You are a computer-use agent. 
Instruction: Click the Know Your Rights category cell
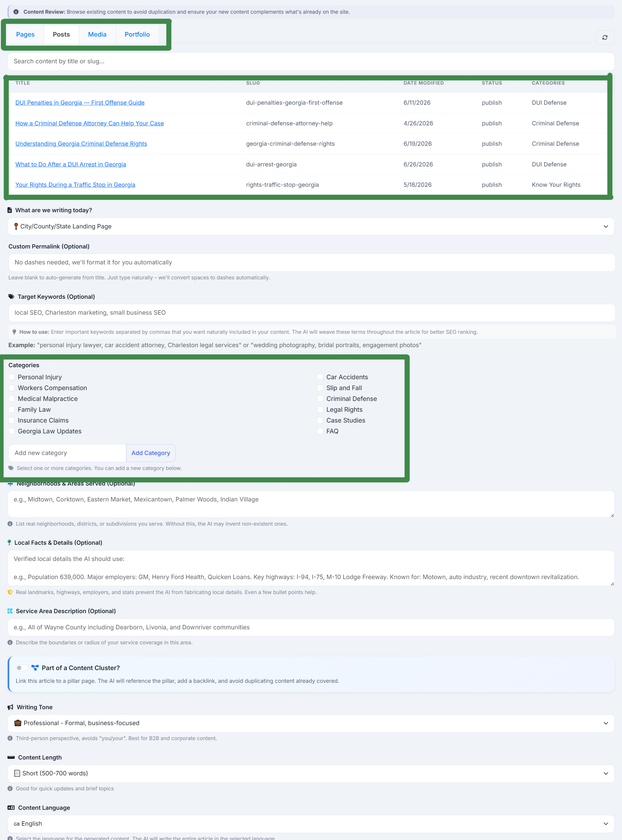[x=556, y=185]
